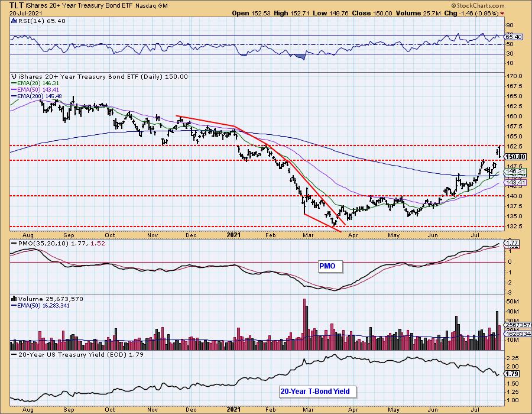Select the EMA(20) 146.31 legend entry
Viewport: 532px width, 414px height.
[35, 83]
